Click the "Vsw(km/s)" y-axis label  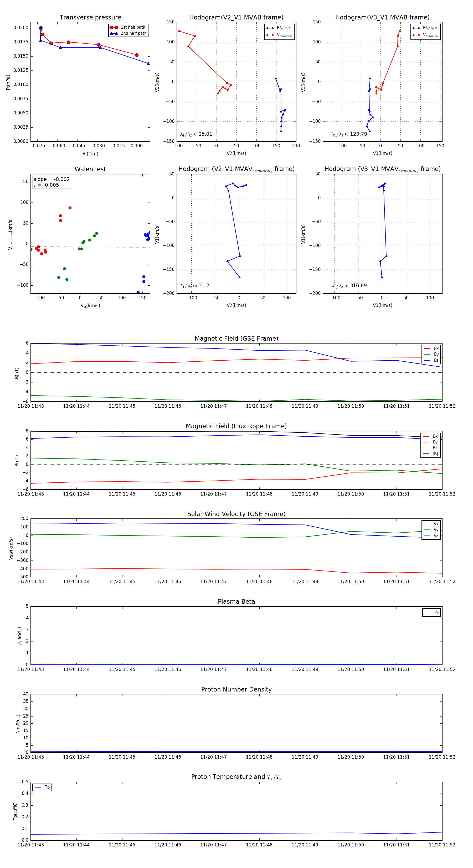click(x=11, y=548)
